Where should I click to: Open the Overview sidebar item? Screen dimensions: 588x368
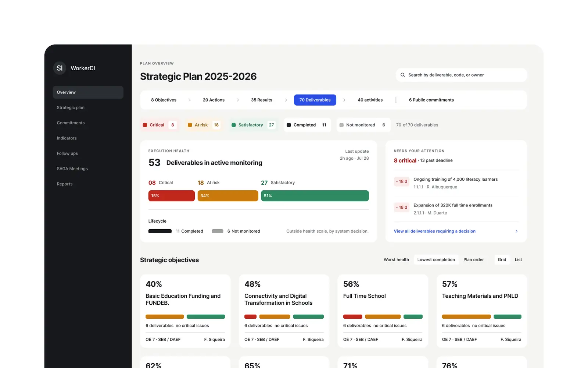click(88, 92)
